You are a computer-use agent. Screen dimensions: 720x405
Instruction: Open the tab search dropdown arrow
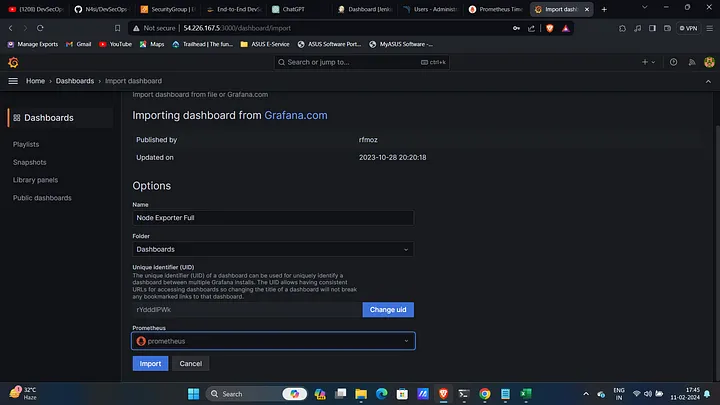645,7
